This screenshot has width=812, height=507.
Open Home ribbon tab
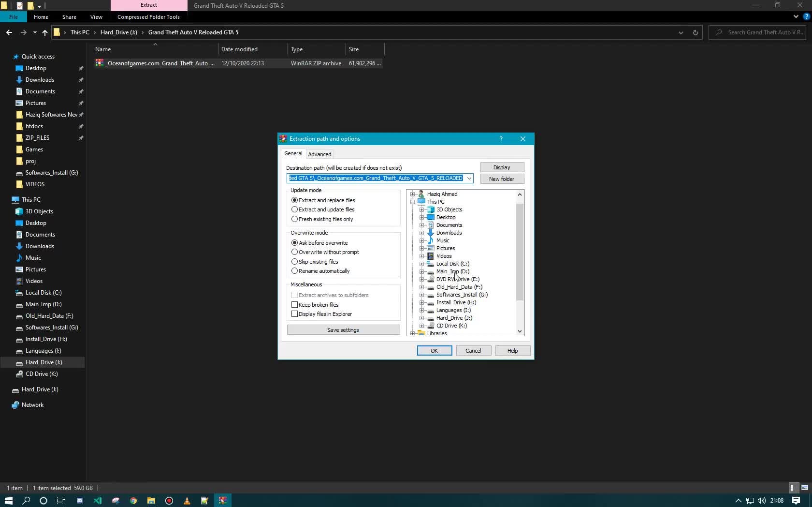pyautogui.click(x=41, y=17)
